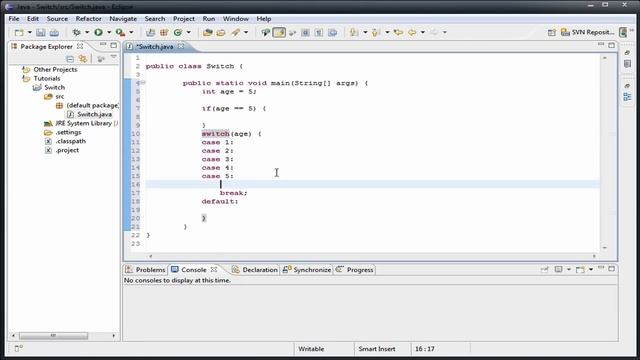Open dropdown next to Search icon

(x=246, y=32)
